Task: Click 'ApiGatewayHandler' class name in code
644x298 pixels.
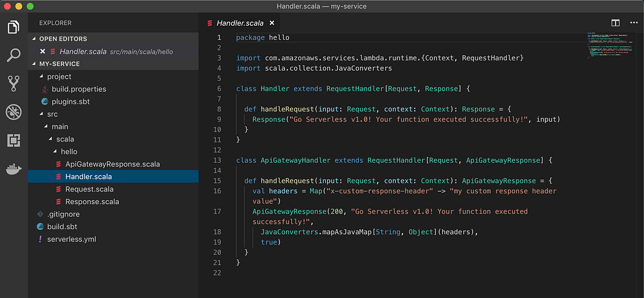Action: pos(296,160)
